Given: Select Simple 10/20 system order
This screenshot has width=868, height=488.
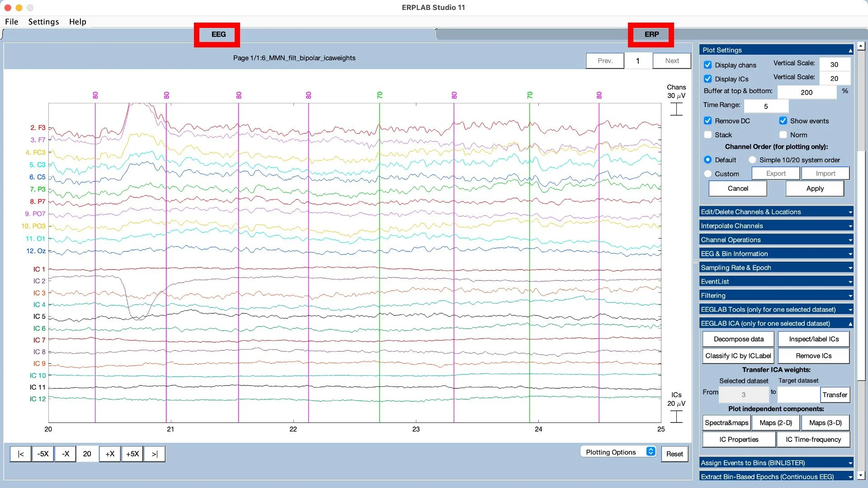Looking at the screenshot, I should (752, 160).
